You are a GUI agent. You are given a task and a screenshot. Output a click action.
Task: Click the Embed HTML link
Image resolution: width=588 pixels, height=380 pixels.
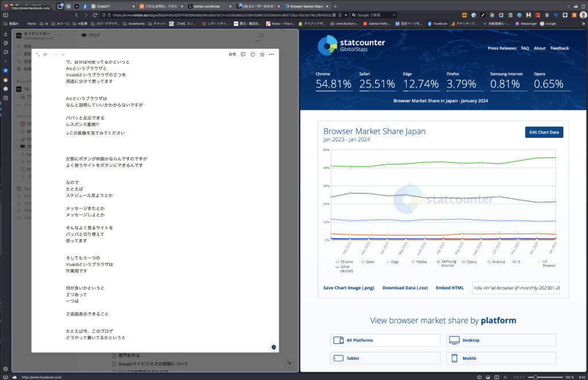pos(450,288)
